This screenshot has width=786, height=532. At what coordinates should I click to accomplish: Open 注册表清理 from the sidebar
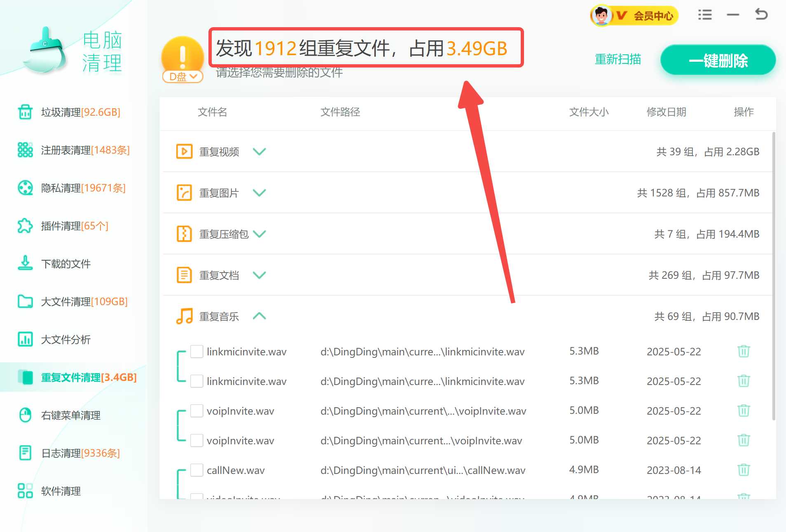pyautogui.click(x=25, y=150)
